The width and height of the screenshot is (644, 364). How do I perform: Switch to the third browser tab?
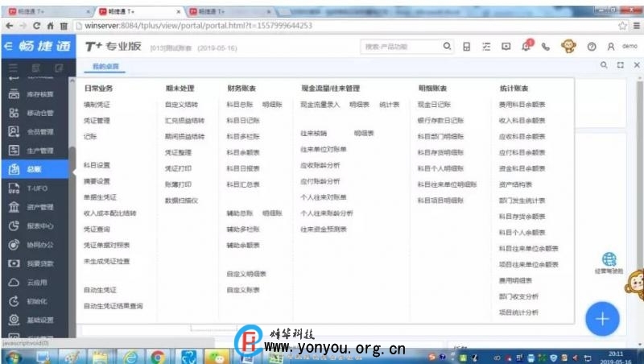click(230, 11)
